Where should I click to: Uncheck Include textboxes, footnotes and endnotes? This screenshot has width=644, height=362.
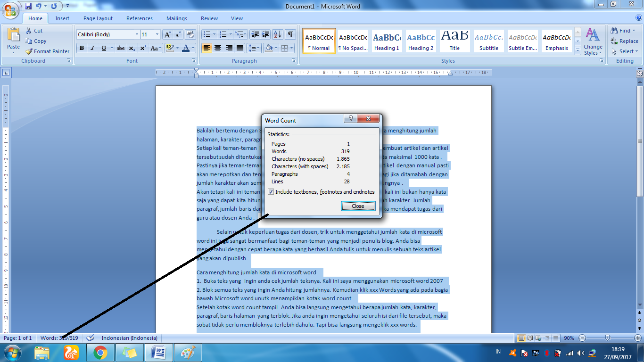(x=271, y=192)
